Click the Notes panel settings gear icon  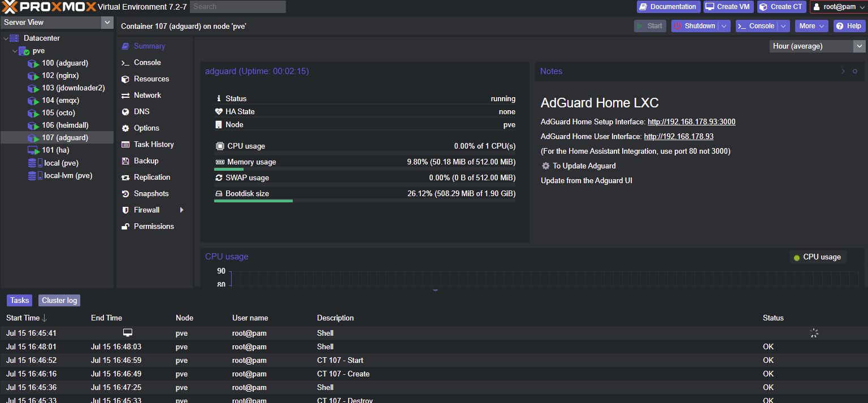tap(855, 71)
